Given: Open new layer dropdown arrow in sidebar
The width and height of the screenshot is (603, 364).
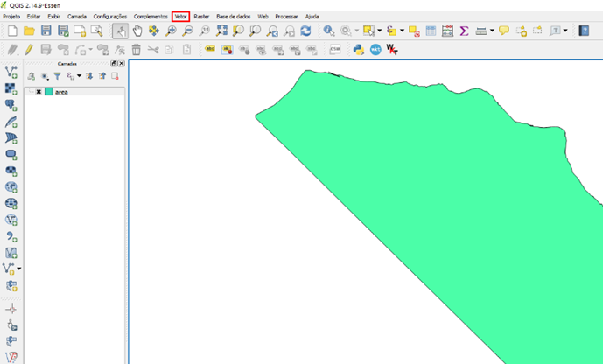Looking at the screenshot, I should (x=19, y=269).
